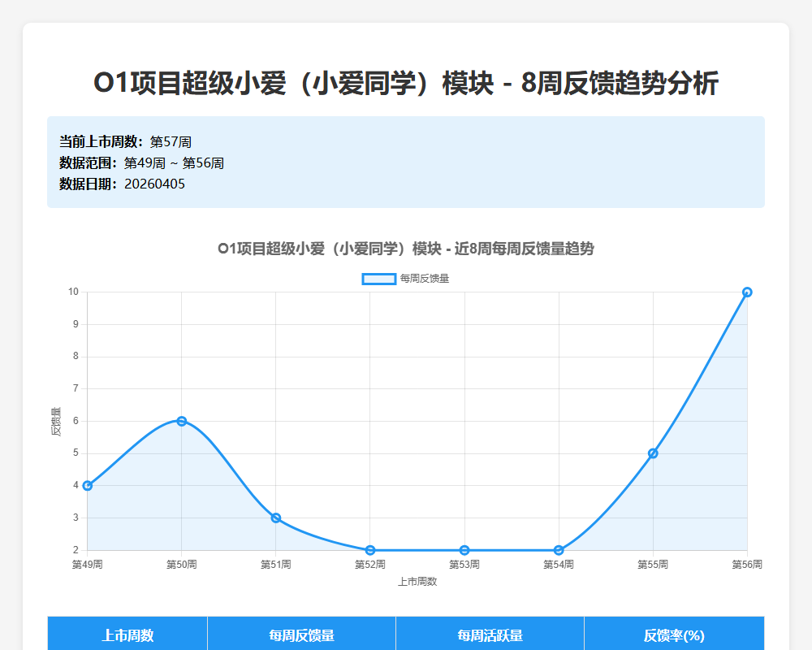Select the 第50周 data point with value 6
The height and width of the screenshot is (650, 812).
click(x=182, y=421)
